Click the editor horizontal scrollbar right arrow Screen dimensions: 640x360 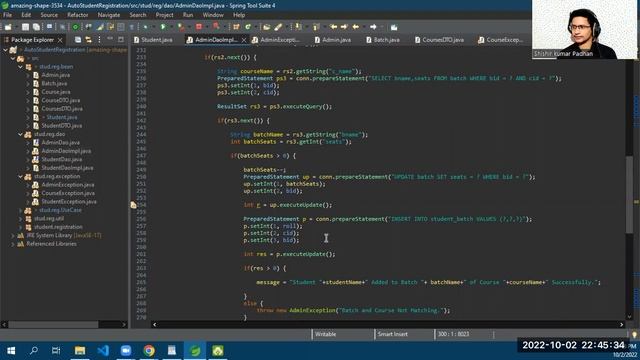[621, 324]
